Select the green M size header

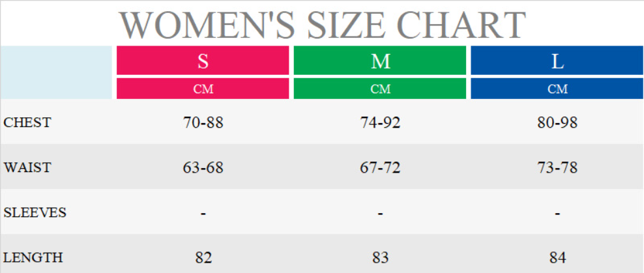(380, 61)
